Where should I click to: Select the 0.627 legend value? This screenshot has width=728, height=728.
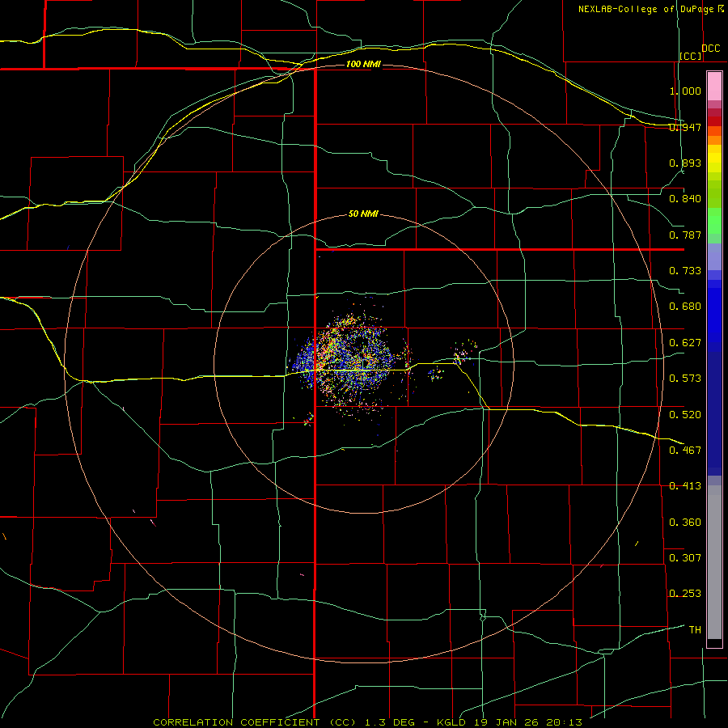685,343
